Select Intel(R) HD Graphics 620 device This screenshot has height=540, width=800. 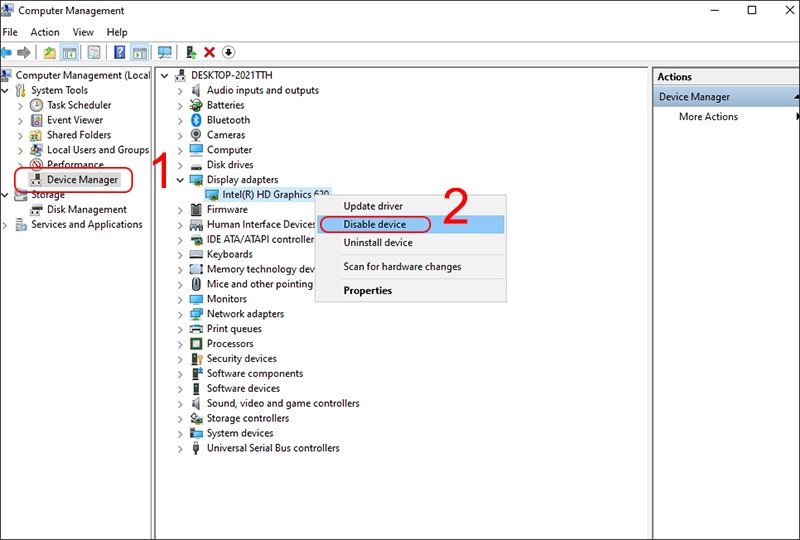276,194
